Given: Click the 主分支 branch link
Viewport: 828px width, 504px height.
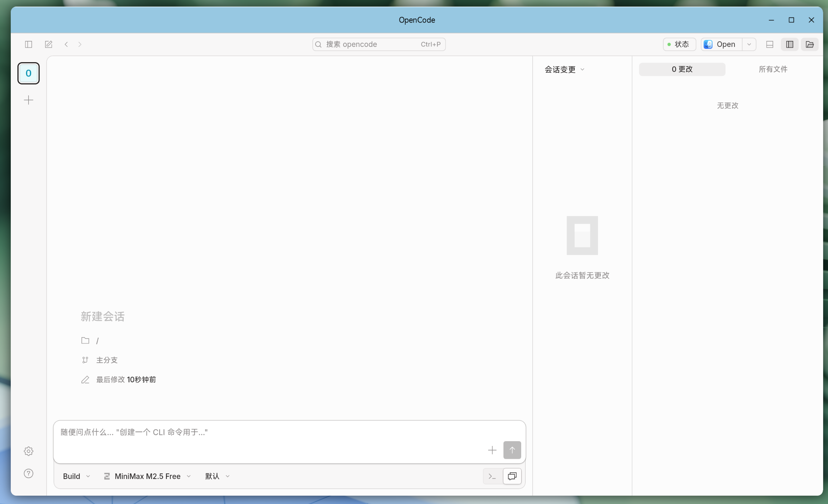Looking at the screenshot, I should click(108, 360).
